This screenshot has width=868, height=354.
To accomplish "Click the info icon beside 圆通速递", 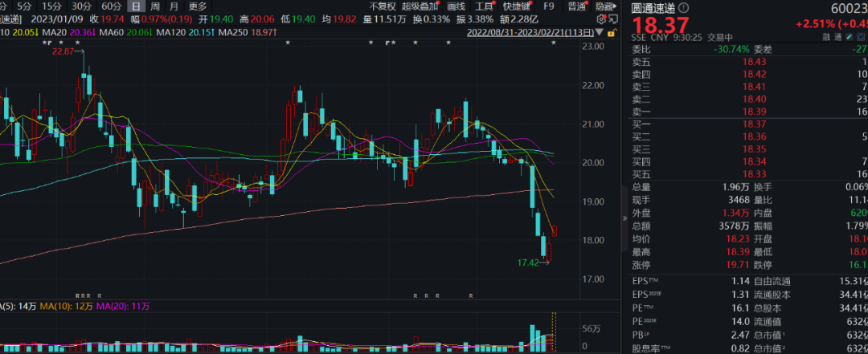I will 683,6.
